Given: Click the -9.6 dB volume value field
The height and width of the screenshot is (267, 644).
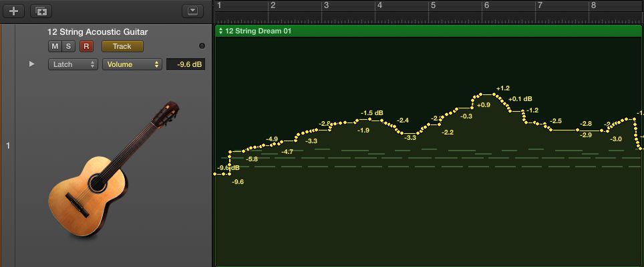Looking at the screenshot, I should click(186, 64).
